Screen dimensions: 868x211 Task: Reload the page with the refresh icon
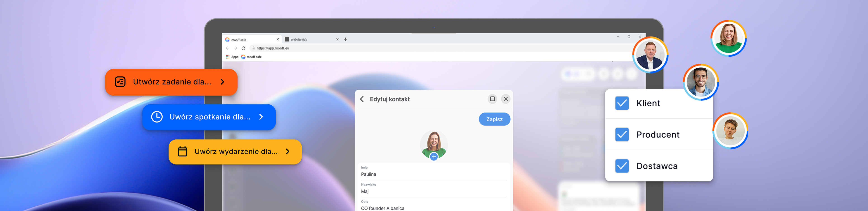click(244, 48)
